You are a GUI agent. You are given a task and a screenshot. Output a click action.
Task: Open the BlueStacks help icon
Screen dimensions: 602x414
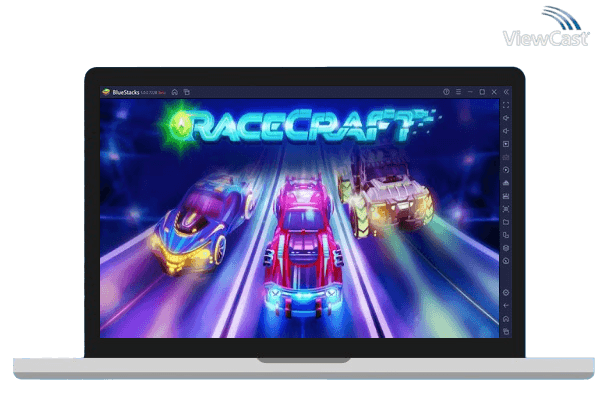pos(446,92)
